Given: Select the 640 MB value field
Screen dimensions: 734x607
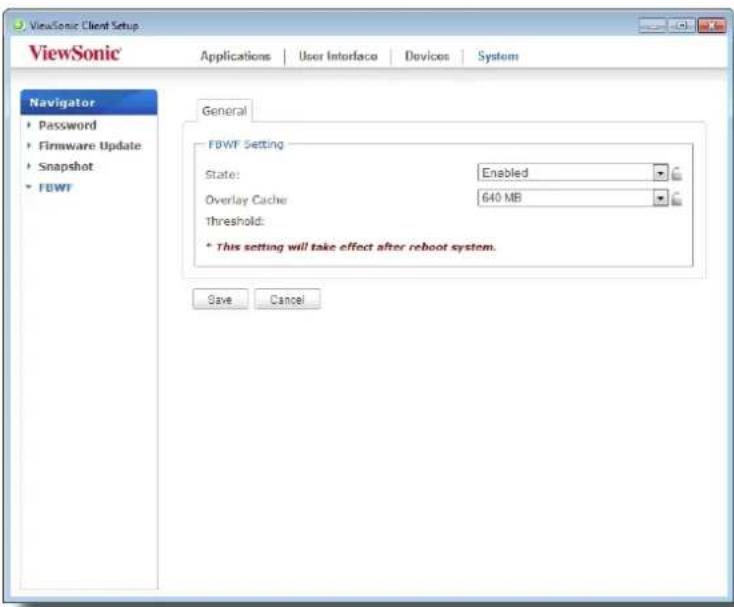Looking at the screenshot, I should pyautogui.click(x=565, y=198).
